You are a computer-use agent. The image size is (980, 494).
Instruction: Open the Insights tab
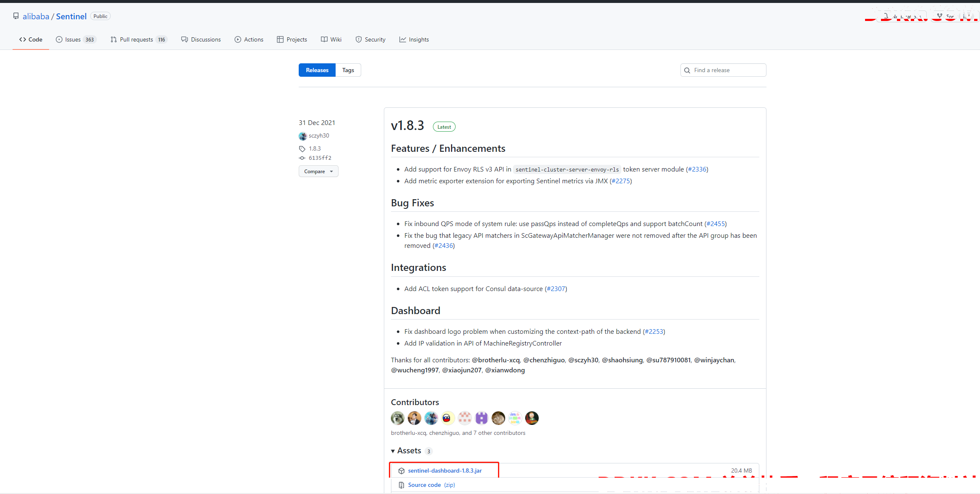414,39
